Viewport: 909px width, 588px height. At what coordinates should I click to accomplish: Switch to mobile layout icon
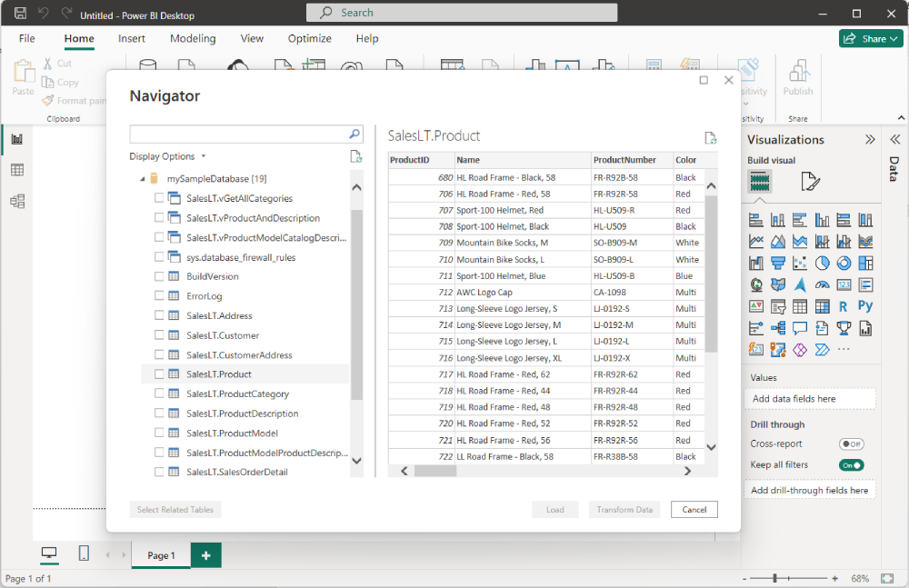tap(84, 553)
